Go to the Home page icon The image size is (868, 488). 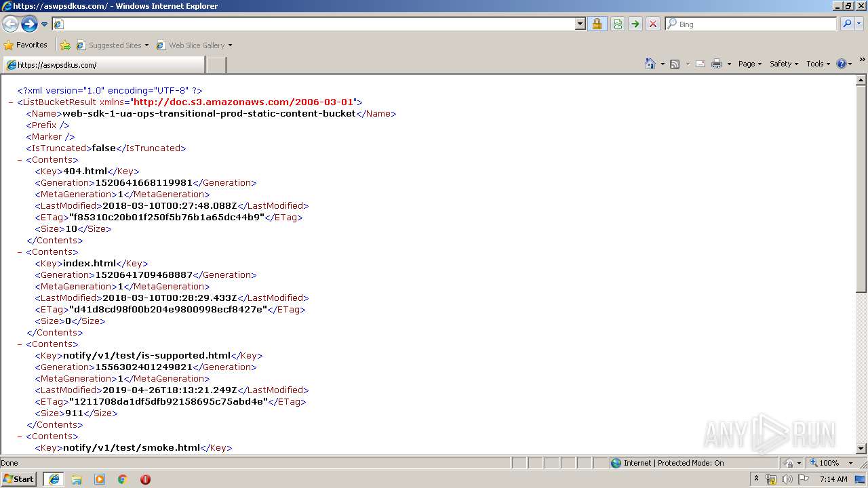click(x=650, y=64)
